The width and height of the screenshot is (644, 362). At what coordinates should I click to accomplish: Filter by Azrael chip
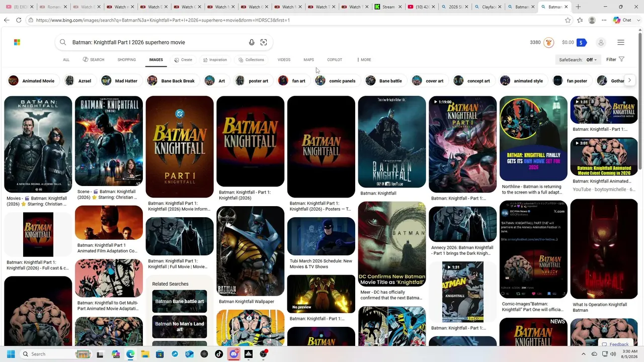(x=79, y=80)
